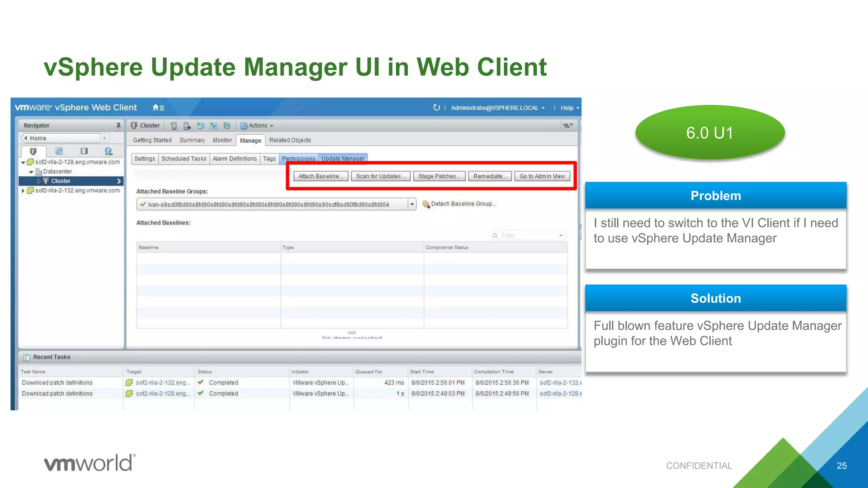
Task: Click Remediate button
Action: point(490,176)
